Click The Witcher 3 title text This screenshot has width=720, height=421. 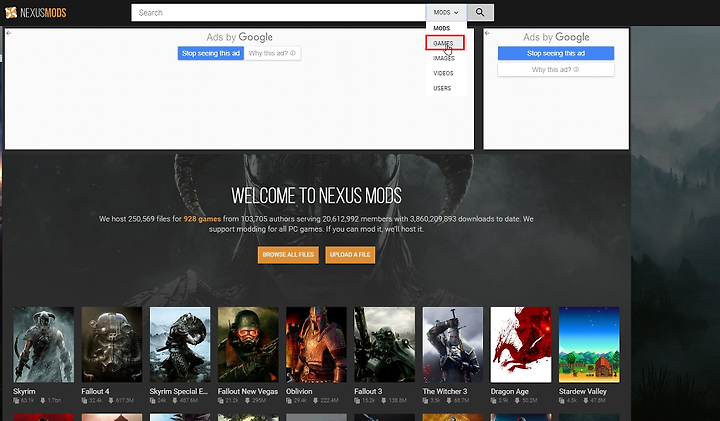[x=445, y=392]
